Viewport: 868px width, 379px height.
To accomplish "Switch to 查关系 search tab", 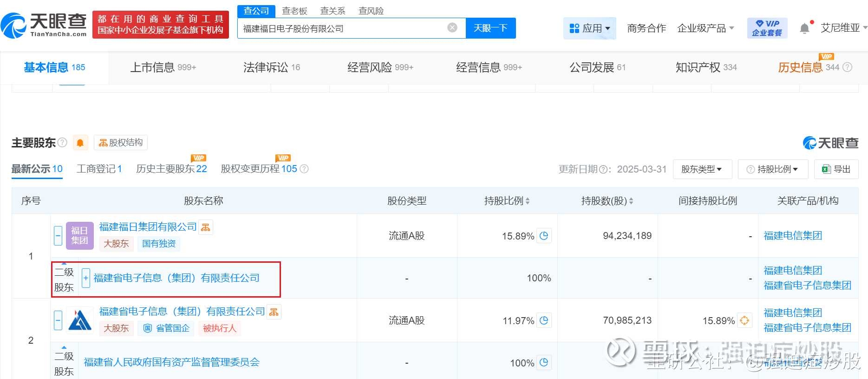I will point(333,11).
